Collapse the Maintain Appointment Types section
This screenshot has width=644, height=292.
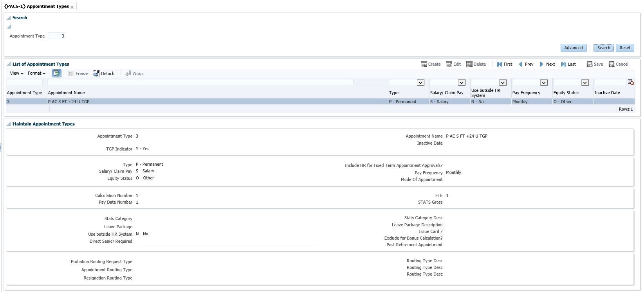click(9, 124)
